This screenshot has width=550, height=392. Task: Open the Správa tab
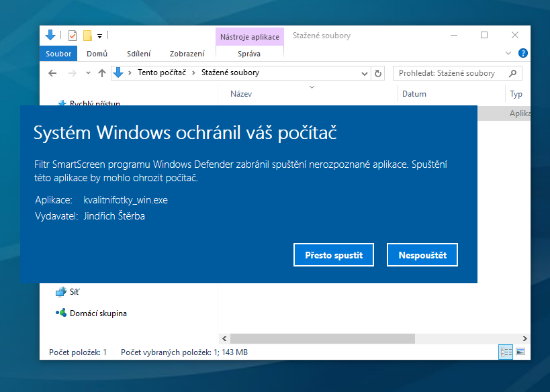point(249,54)
